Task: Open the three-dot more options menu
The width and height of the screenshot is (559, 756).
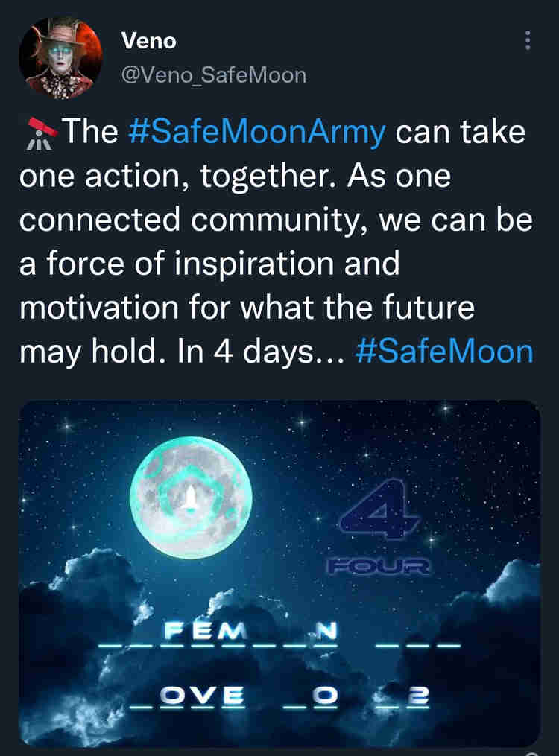Action: point(528,40)
